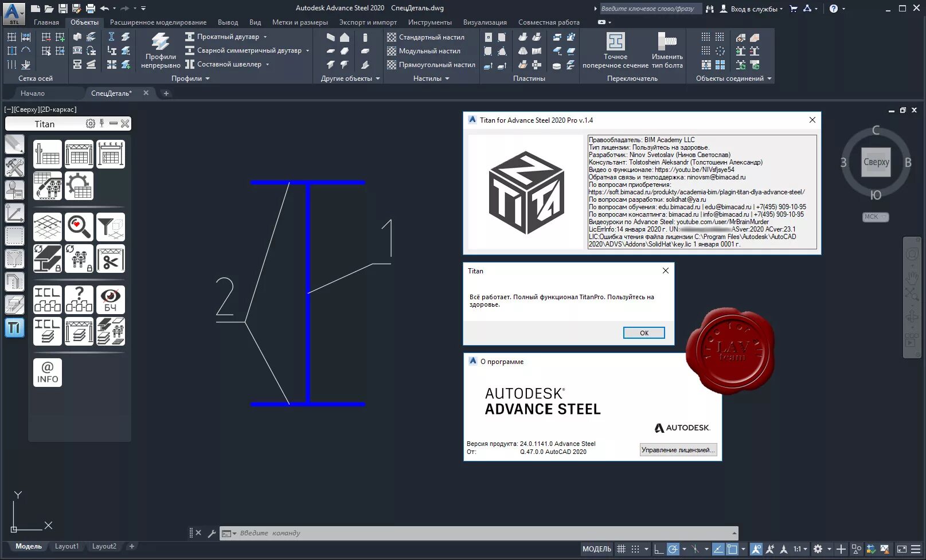Expand the Другие объекты panel
Image resolution: width=926 pixels, height=560 pixels.
pos(350,79)
